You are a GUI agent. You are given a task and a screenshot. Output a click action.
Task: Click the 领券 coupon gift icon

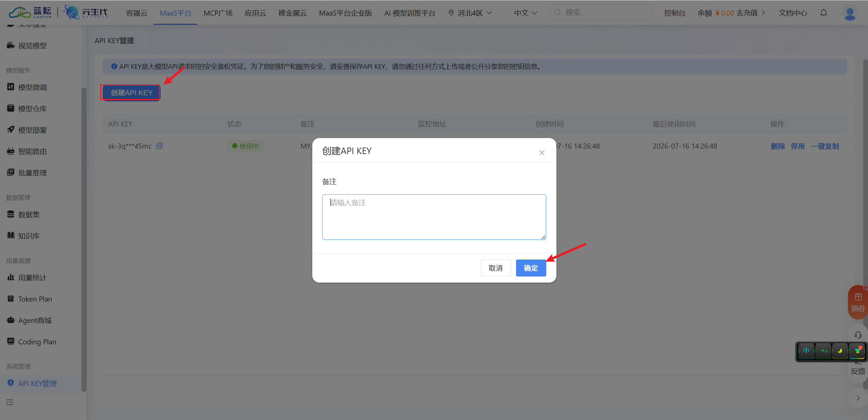858,302
